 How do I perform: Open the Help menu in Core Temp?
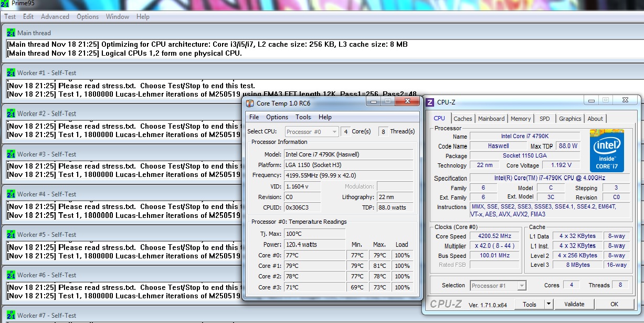click(325, 117)
